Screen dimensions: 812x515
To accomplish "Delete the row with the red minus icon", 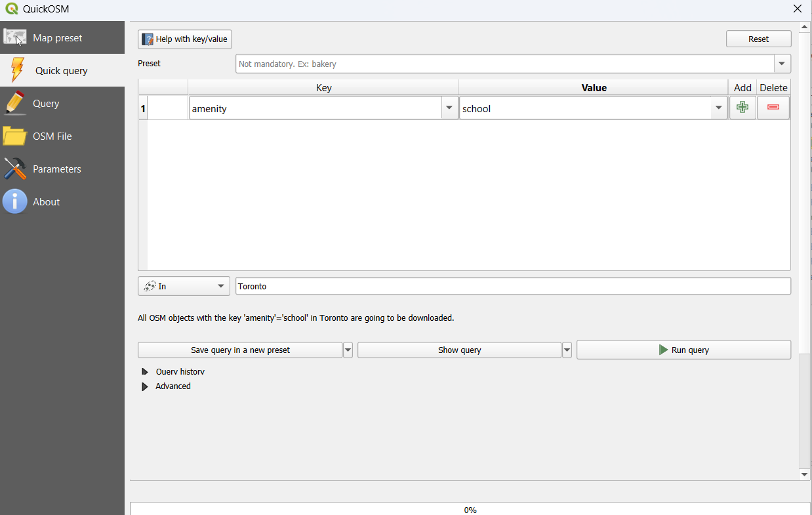I will coord(773,108).
